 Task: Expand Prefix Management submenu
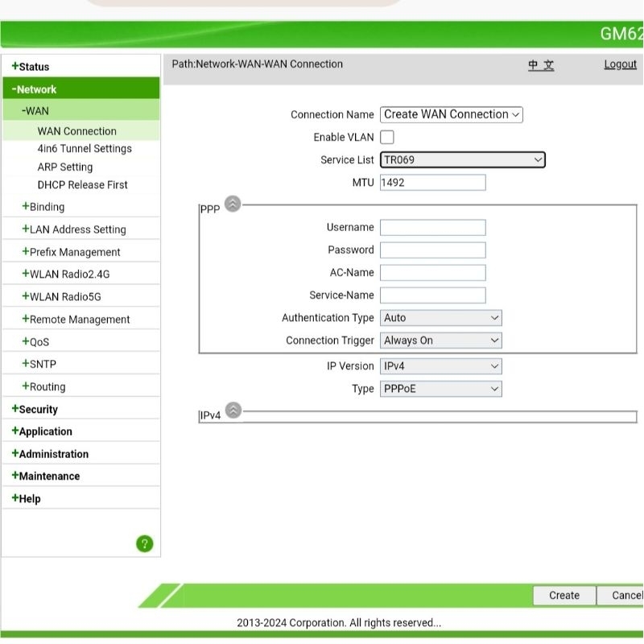(x=71, y=252)
